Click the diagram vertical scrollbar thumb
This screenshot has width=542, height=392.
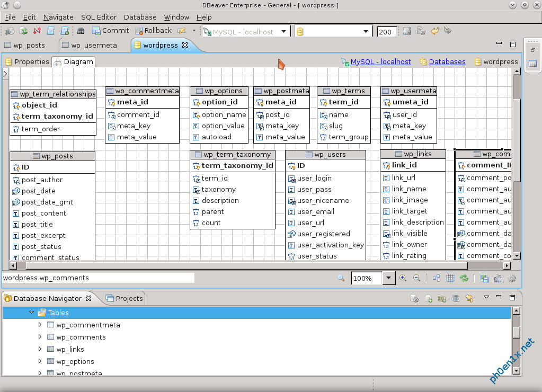(517, 140)
